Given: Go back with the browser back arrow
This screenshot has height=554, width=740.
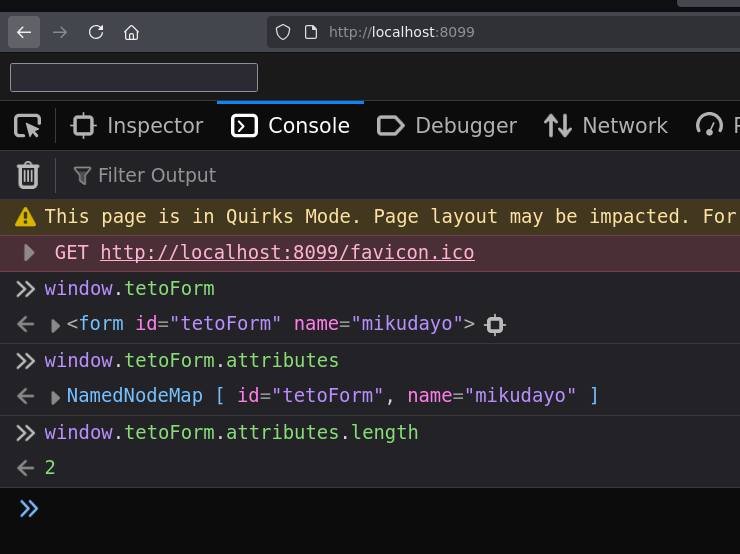Looking at the screenshot, I should (x=24, y=32).
